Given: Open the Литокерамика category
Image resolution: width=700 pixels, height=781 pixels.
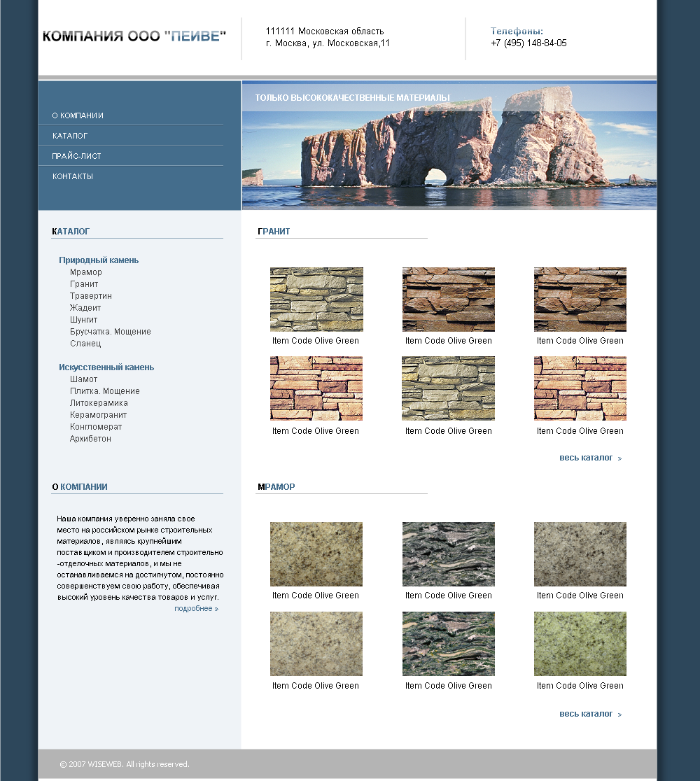Looking at the screenshot, I should tap(99, 403).
